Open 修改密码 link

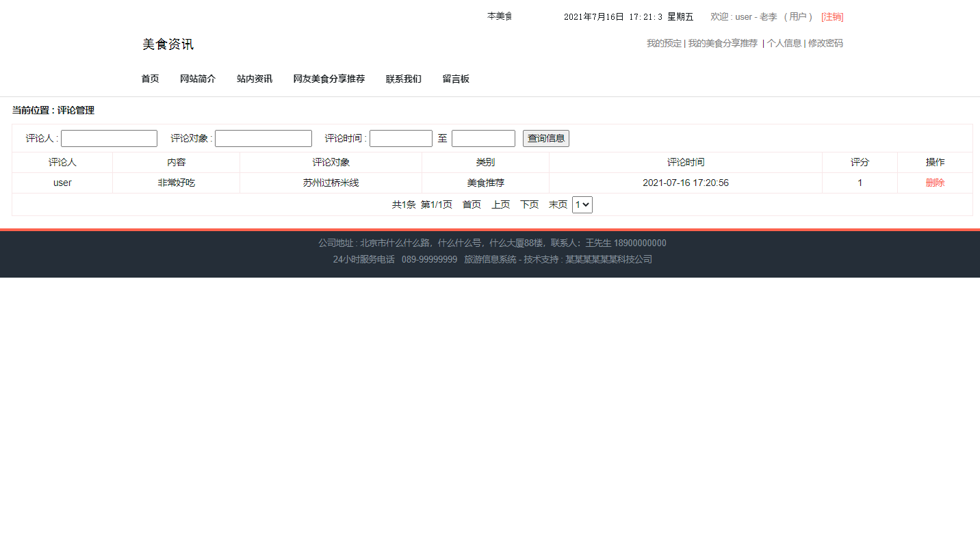[x=825, y=43]
